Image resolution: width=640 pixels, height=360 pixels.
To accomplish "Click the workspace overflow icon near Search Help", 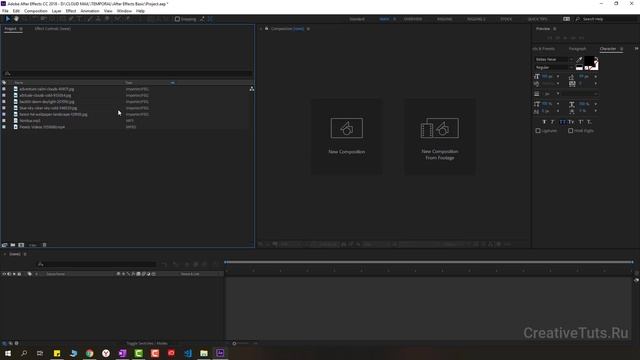I will pyautogui.click(x=567, y=19).
